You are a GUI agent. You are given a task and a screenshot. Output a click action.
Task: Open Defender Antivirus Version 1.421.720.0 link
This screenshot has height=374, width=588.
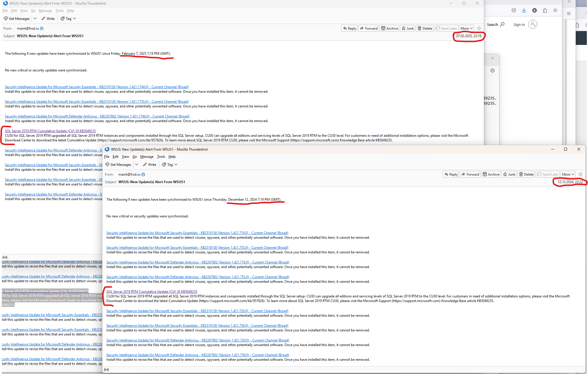(x=198, y=340)
